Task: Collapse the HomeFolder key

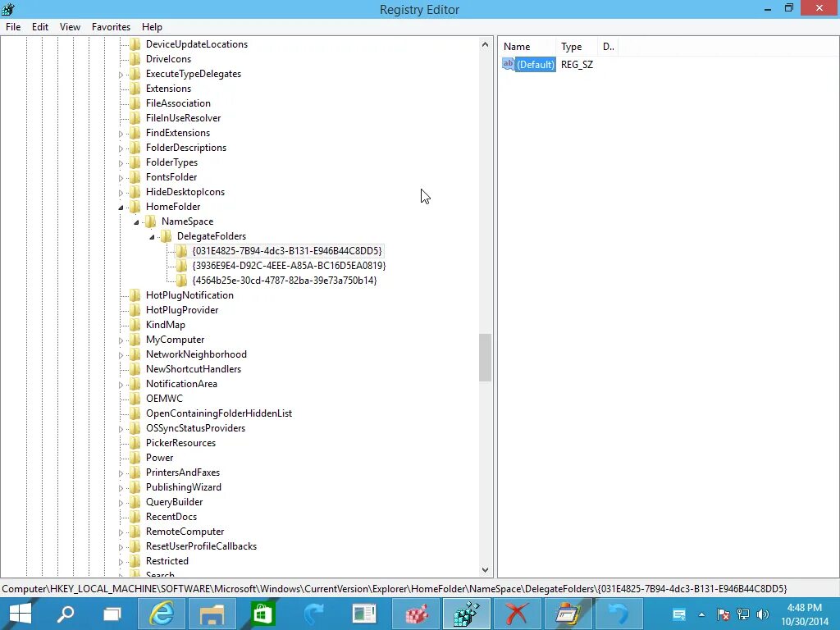Action: 121,208
